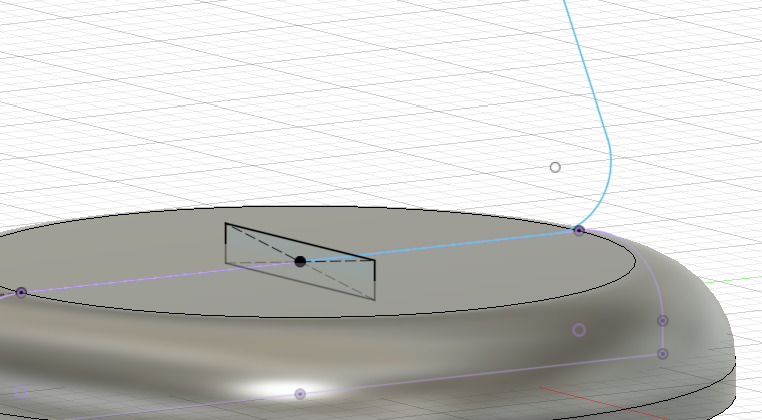The width and height of the screenshot is (762, 420).
Task: Select straight blue line from center to rim point
Action: 437,246
